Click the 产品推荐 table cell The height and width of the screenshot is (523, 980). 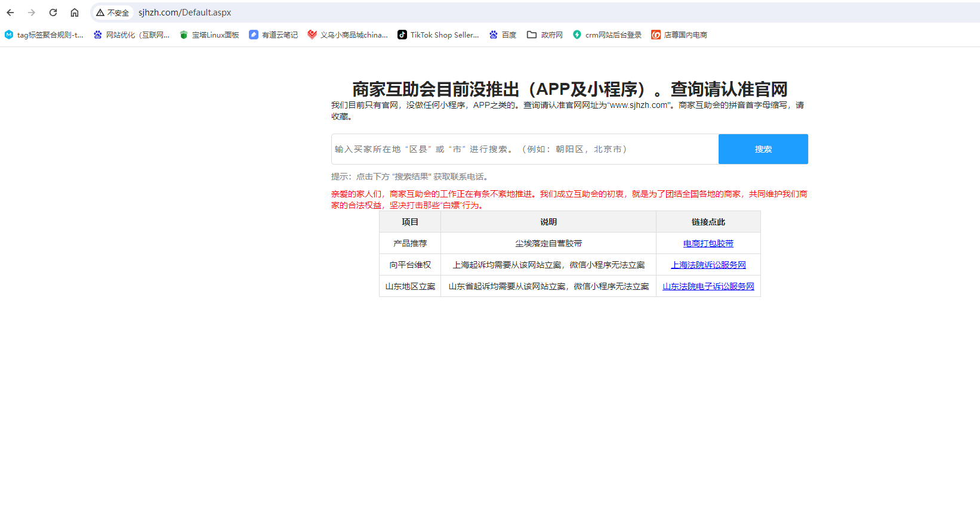coord(410,243)
